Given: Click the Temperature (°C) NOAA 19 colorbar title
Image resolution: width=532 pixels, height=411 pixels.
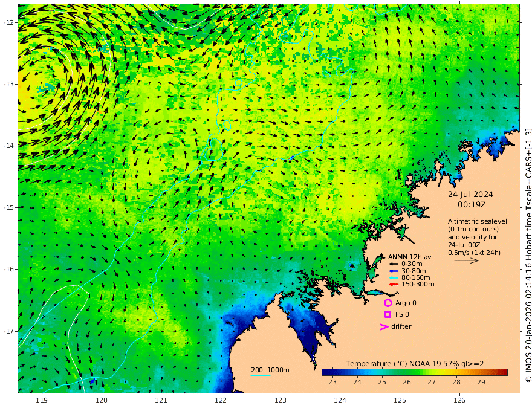Looking at the screenshot, I should (x=415, y=364).
